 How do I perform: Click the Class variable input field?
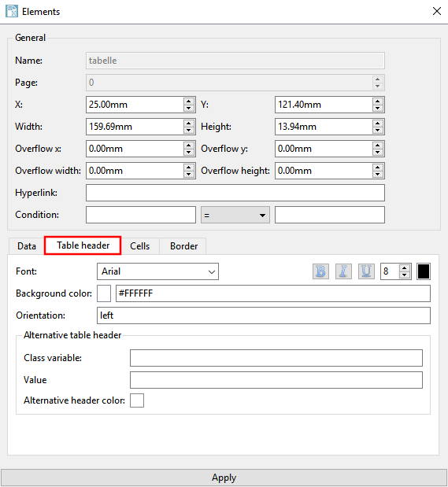[x=276, y=358]
